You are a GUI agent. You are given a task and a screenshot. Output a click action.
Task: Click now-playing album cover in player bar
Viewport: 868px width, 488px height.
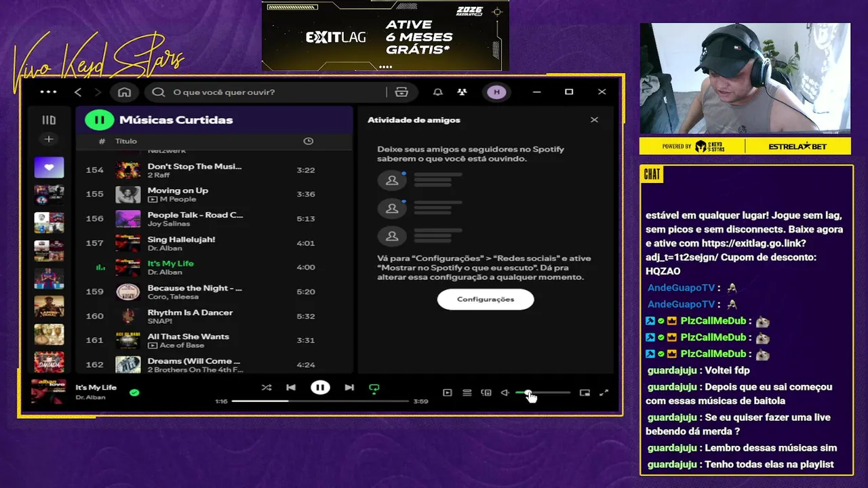point(47,392)
